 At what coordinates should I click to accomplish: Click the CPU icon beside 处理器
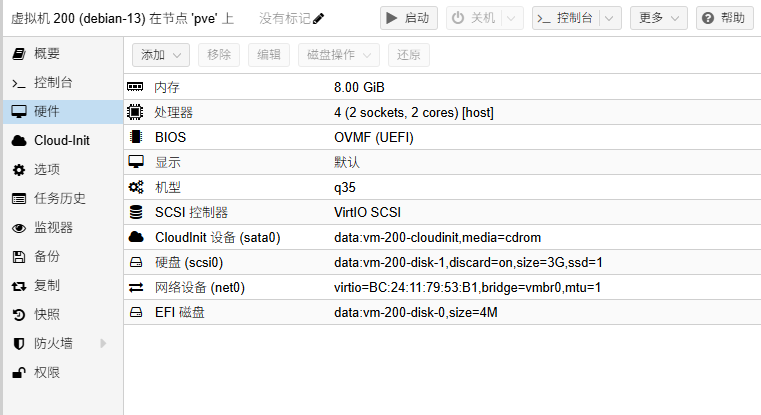click(136, 113)
